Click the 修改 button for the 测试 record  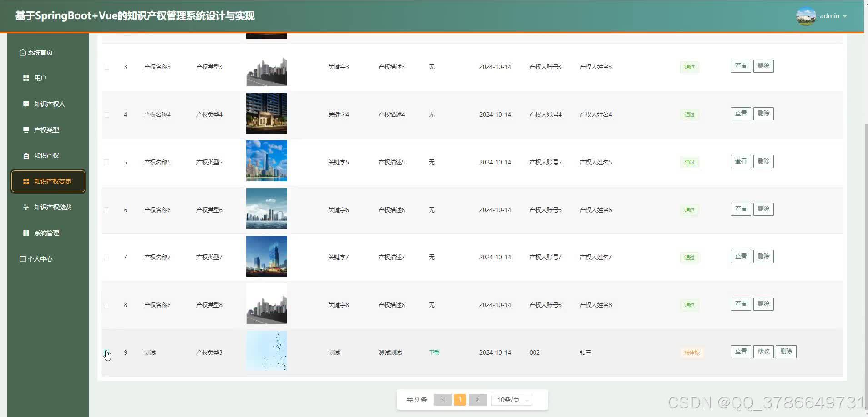(x=763, y=351)
